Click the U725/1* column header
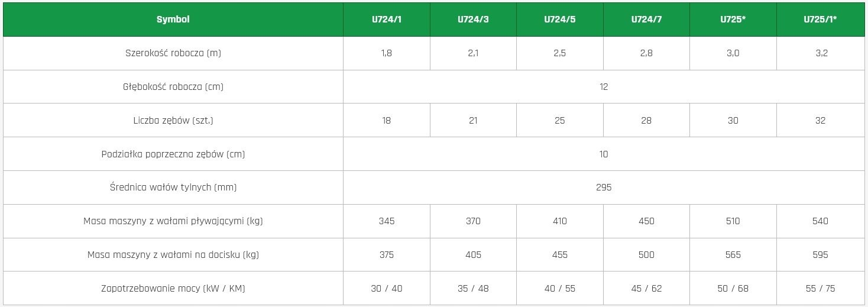The height and width of the screenshot is (307, 868). point(820,20)
